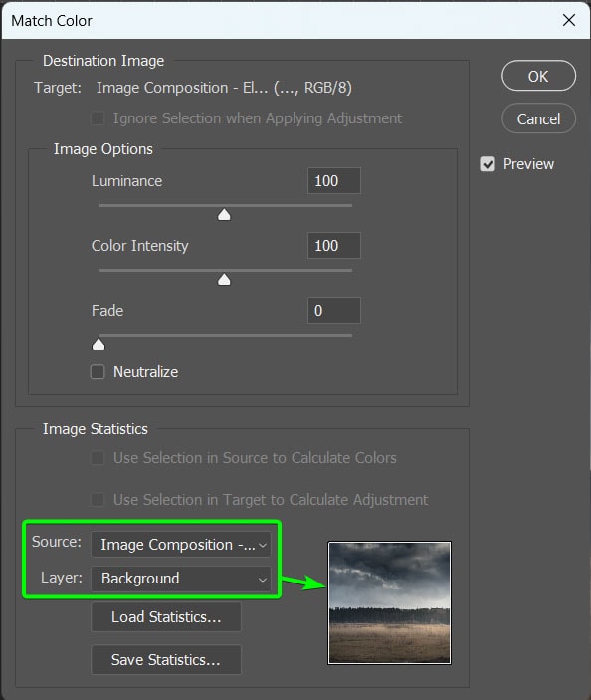Check Use Selection in Source to Calculate Colors
The width and height of the screenshot is (591, 700).
pyautogui.click(x=98, y=458)
